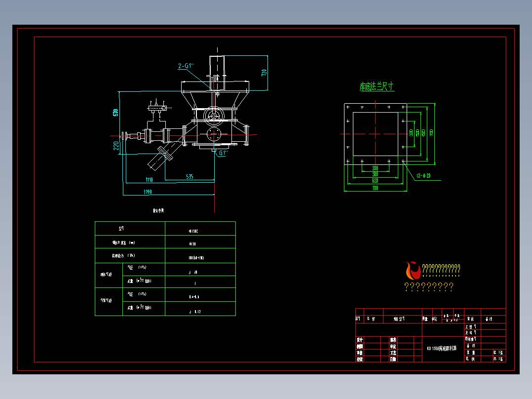Select the "535" horizontal dimension text
532x399 pixels.
pos(190,177)
